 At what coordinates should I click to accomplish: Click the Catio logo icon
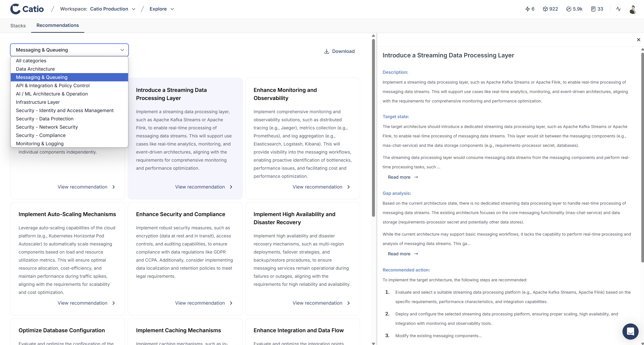(x=15, y=9)
